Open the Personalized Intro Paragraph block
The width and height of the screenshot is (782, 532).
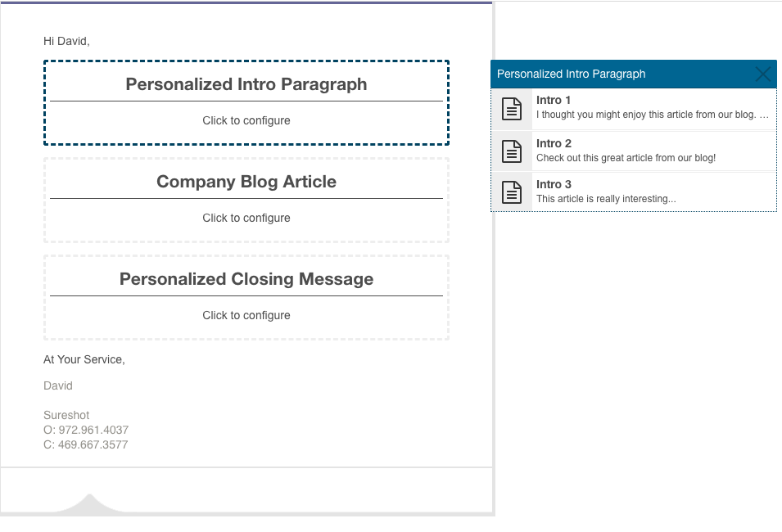(246, 102)
